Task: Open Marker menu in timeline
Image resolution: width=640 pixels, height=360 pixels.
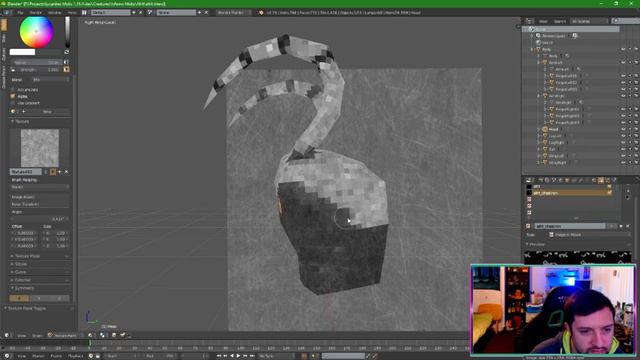Action: point(38,356)
